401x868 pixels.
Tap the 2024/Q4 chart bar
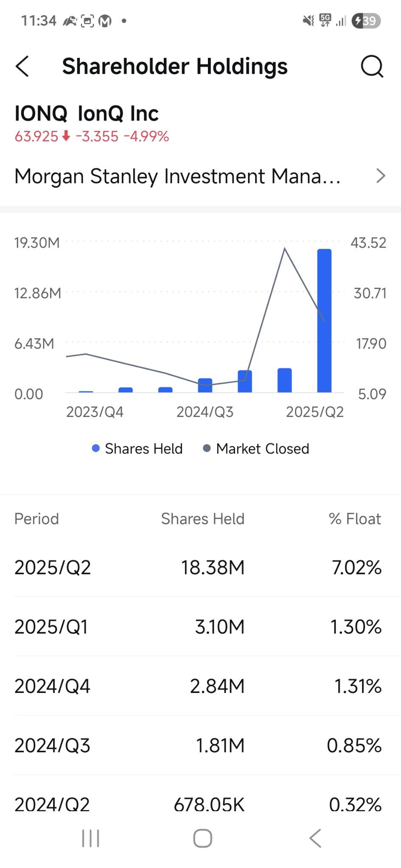(245, 381)
